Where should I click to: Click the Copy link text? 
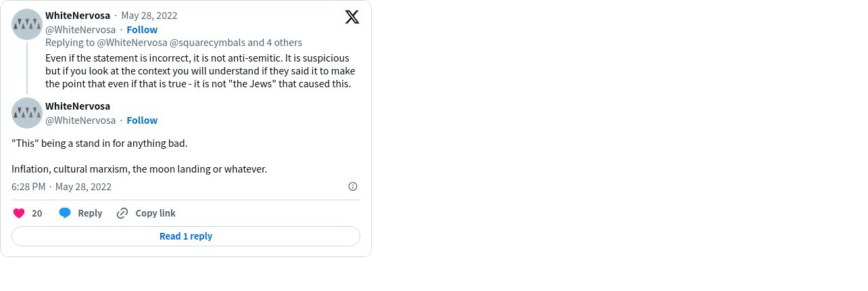[155, 213]
